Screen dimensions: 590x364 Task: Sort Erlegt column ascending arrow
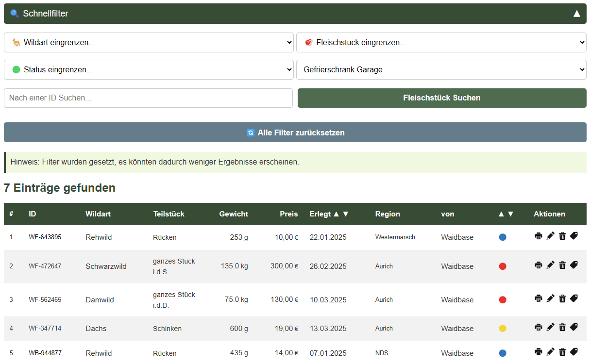tap(337, 214)
